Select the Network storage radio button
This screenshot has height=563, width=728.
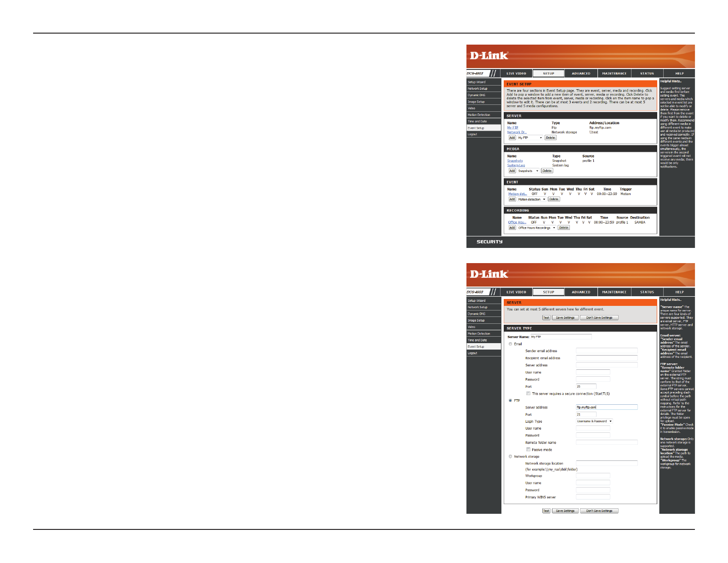510,457
